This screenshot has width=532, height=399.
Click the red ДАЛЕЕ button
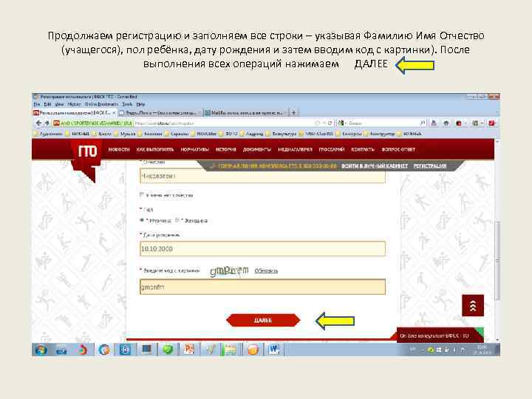pyautogui.click(x=263, y=320)
